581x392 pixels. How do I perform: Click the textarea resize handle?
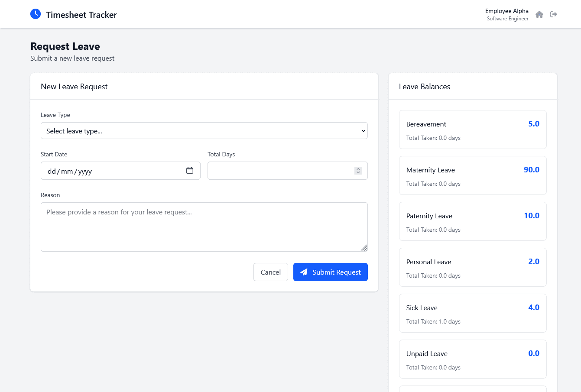pos(364,248)
